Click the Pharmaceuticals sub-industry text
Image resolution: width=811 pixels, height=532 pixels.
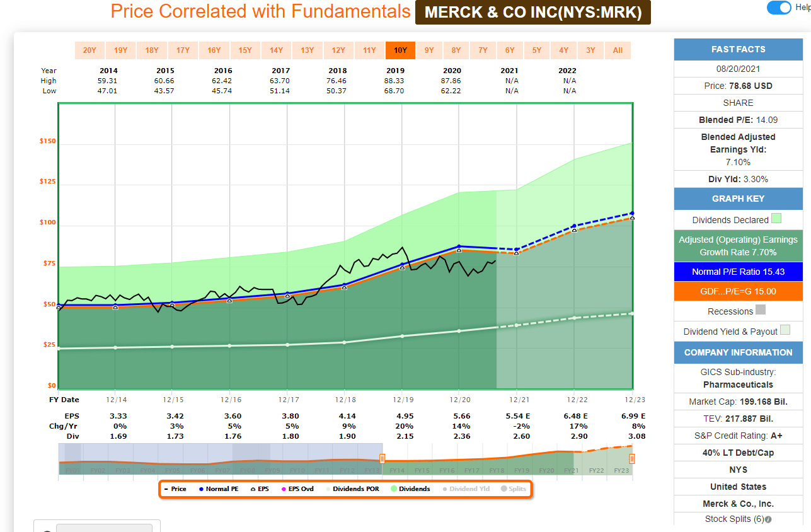(x=738, y=385)
